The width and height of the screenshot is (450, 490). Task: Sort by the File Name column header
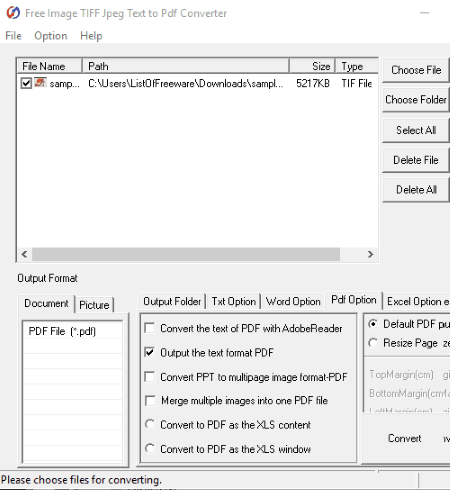click(x=49, y=66)
